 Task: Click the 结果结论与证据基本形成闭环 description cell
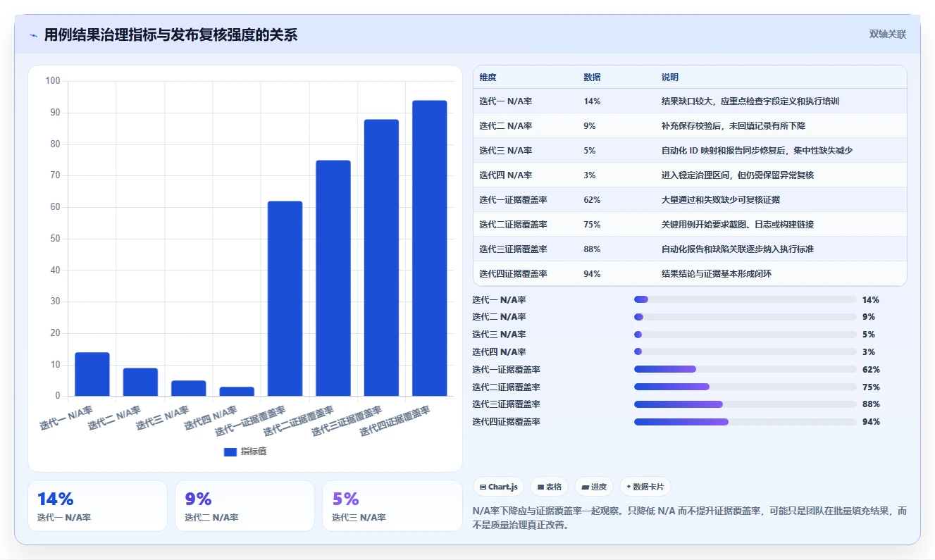point(717,274)
